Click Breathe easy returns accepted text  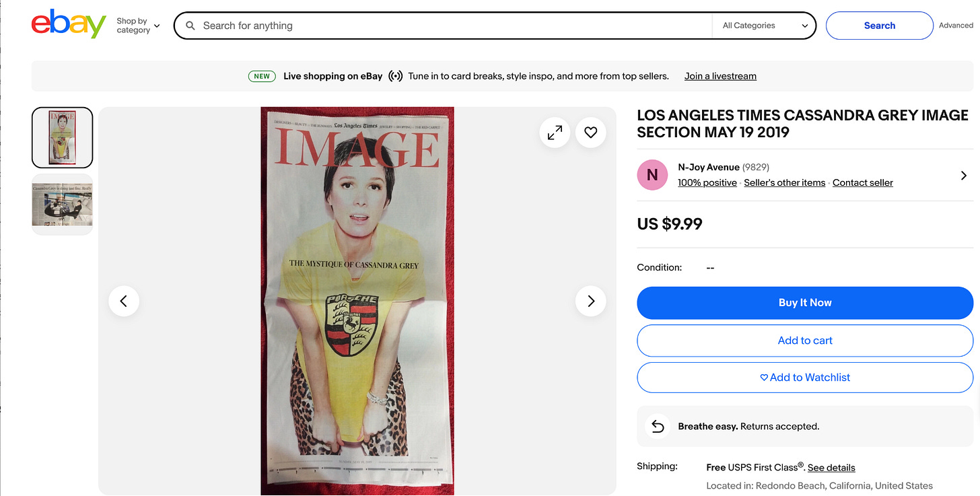pos(748,427)
